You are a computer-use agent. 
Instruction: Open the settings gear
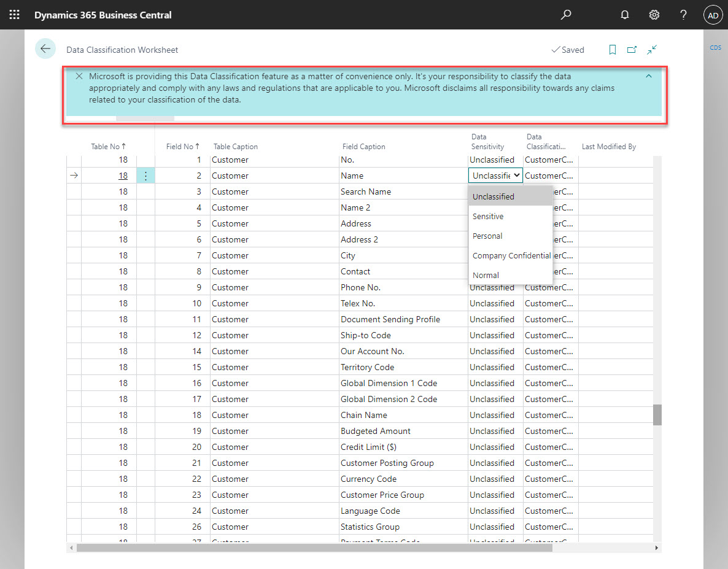(654, 15)
